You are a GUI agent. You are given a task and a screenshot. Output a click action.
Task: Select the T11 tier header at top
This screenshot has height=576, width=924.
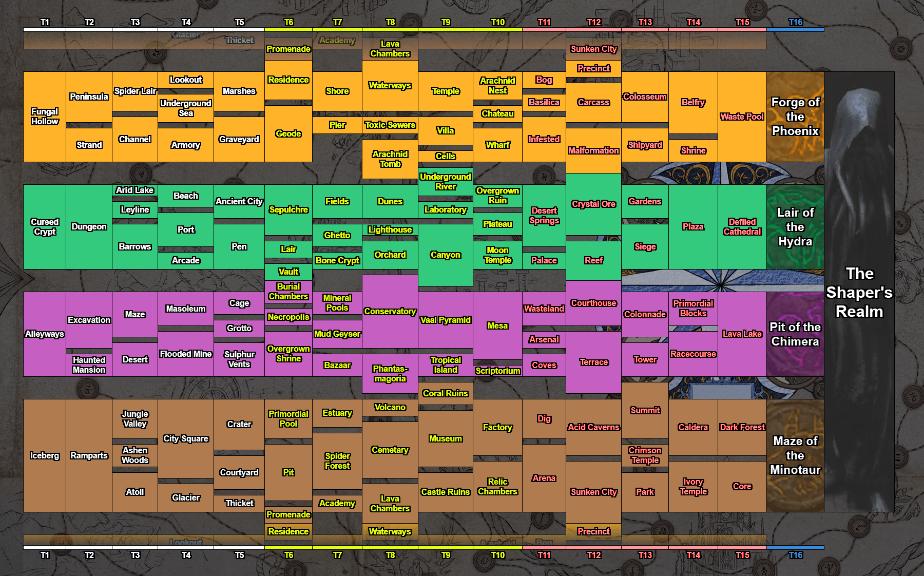point(544,24)
